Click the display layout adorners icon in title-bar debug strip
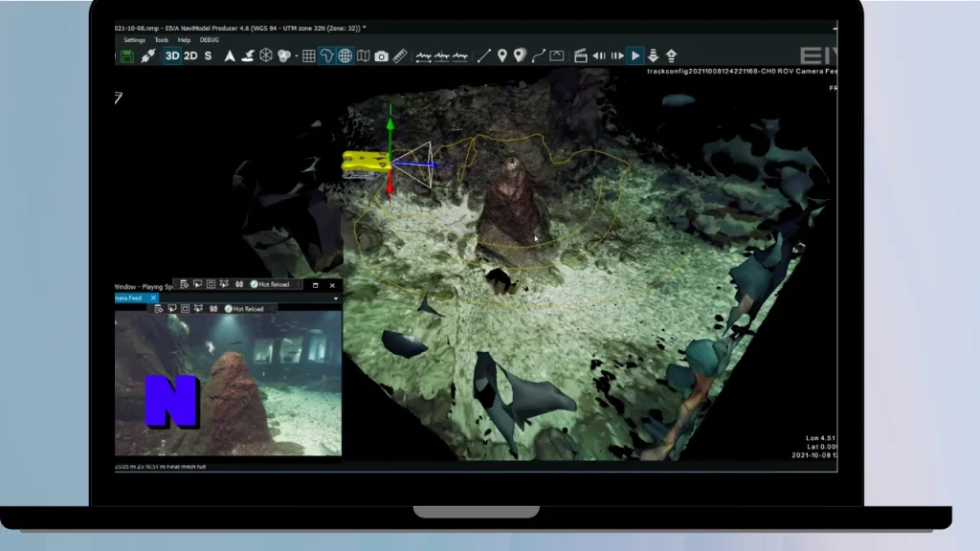This screenshot has width=980, height=551. coord(211,284)
